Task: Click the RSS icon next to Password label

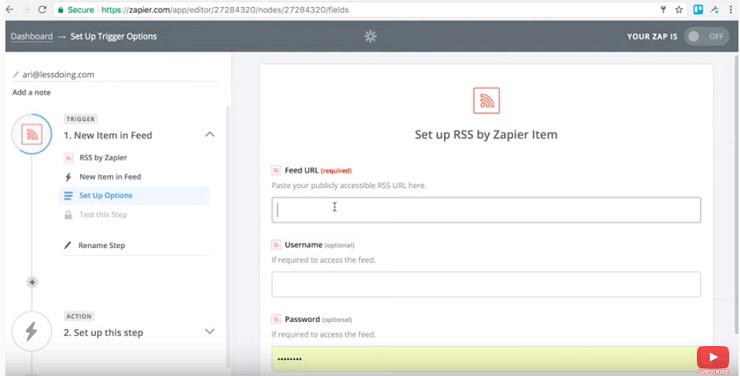Action: pos(276,319)
